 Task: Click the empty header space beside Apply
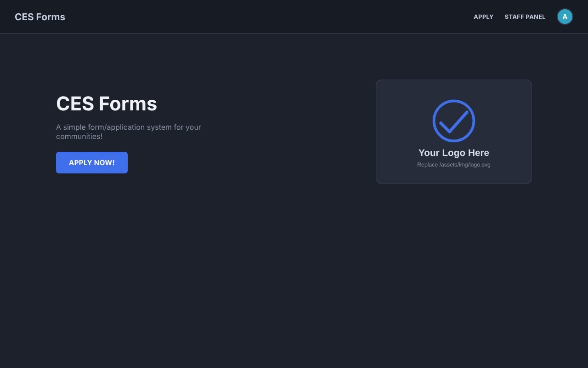276,17
